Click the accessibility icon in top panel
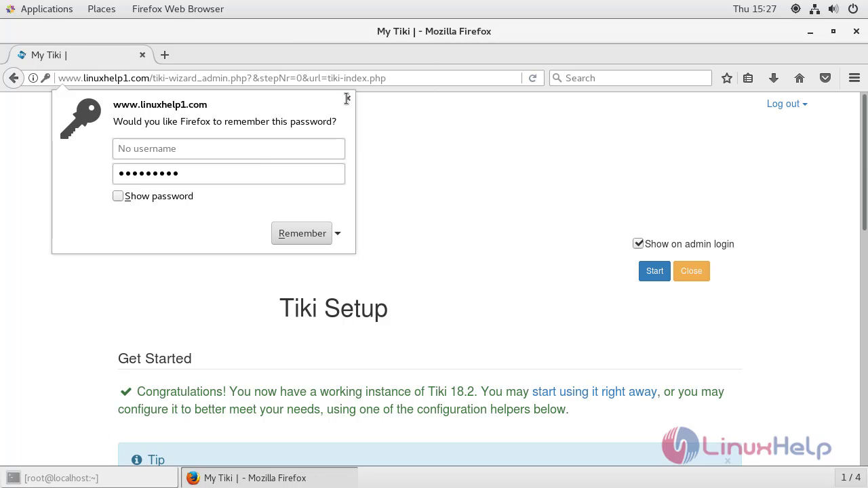Screen dimensions: 868x488 [x=795, y=9]
